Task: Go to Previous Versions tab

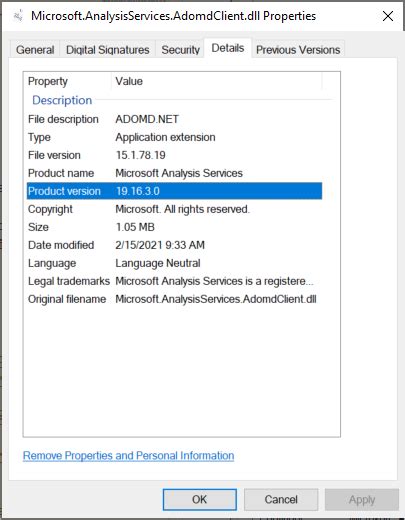Action: pyautogui.click(x=298, y=50)
